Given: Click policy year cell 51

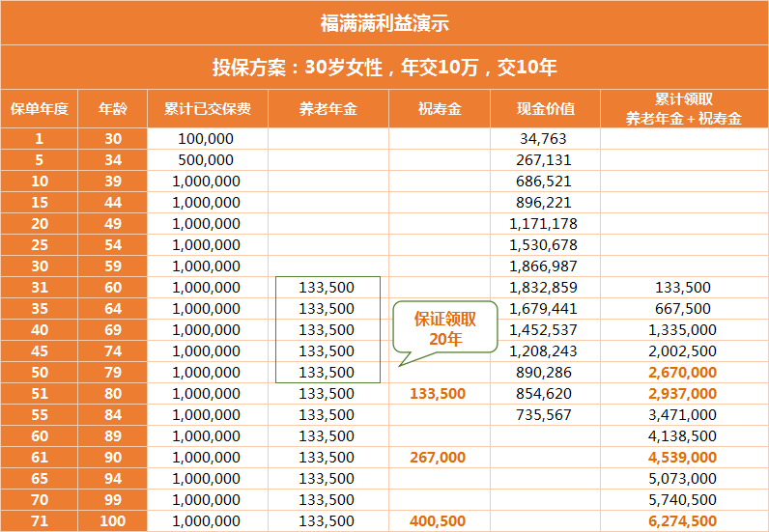Looking at the screenshot, I should click(x=40, y=394).
